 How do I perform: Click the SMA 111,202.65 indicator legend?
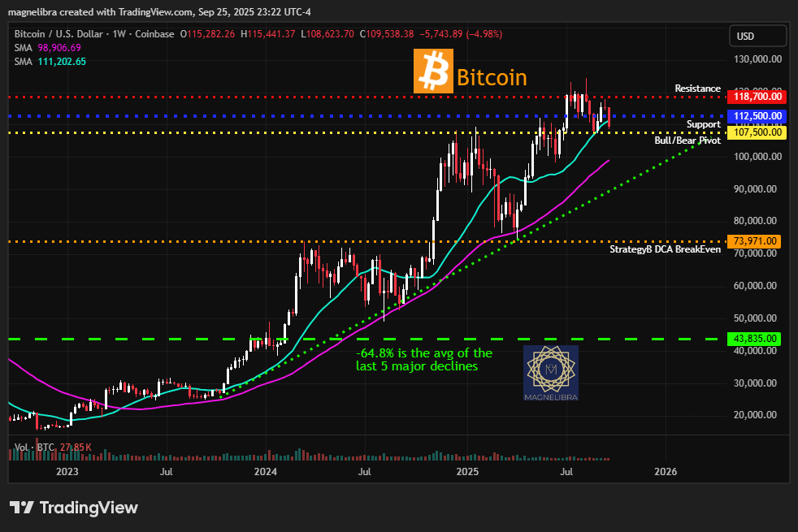click(50, 62)
